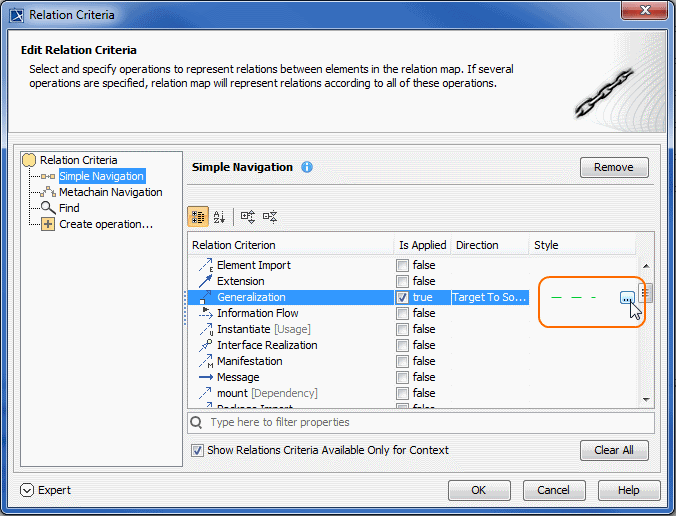
Task: Click the Relation Criteria folder icon
Action: 29,160
